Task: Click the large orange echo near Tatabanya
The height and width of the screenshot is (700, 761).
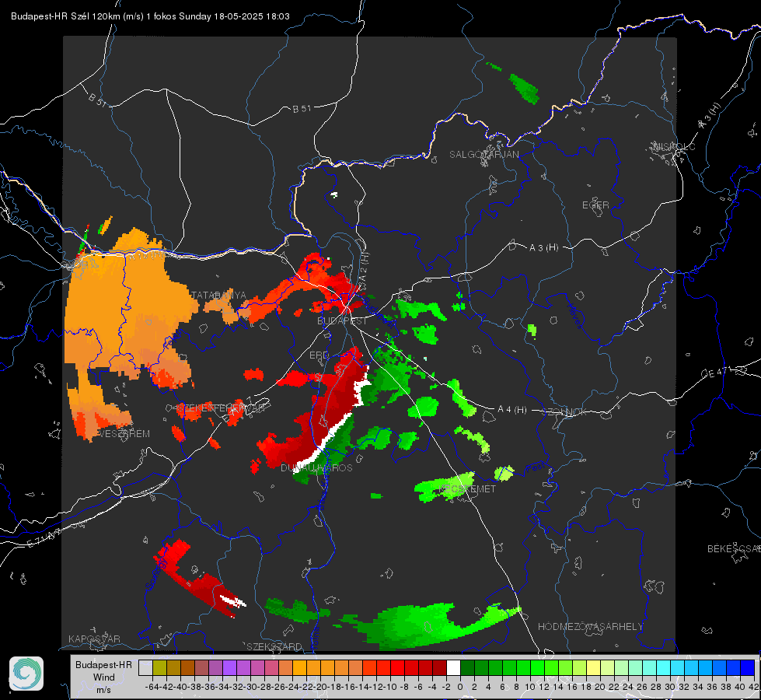Action: 128,311
